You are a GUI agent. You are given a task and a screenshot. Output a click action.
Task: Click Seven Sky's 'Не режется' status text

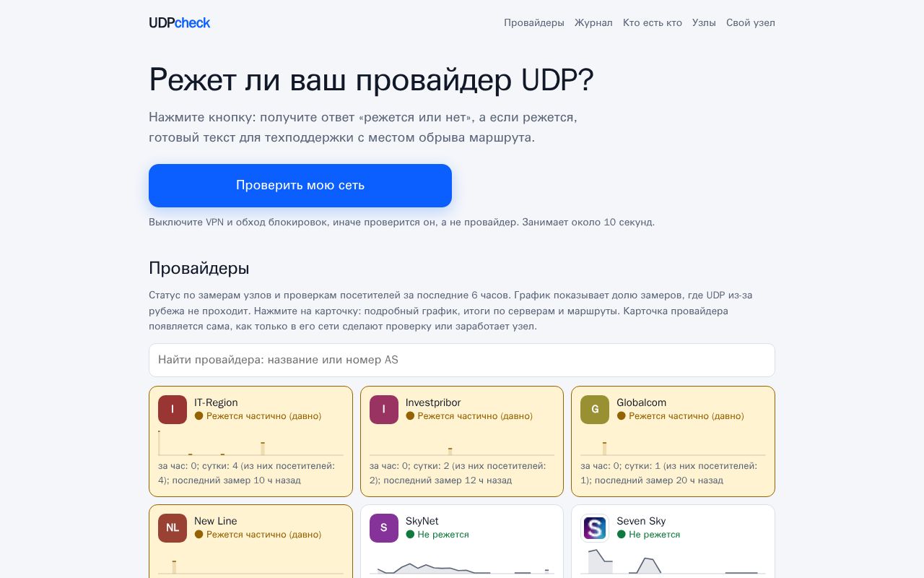click(x=655, y=535)
